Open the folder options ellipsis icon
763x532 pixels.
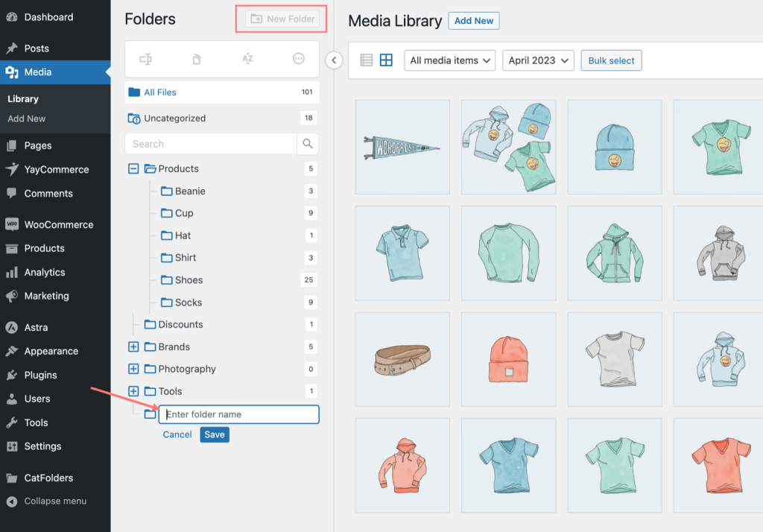tap(298, 60)
